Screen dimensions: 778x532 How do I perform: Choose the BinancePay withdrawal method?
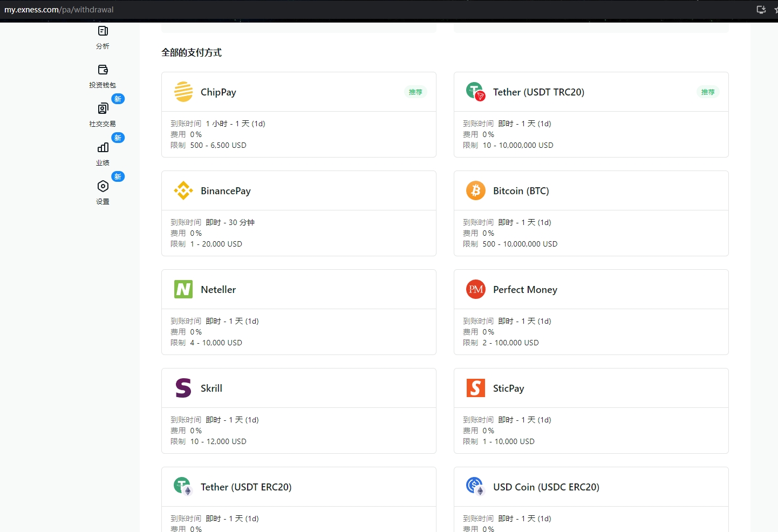coord(299,214)
